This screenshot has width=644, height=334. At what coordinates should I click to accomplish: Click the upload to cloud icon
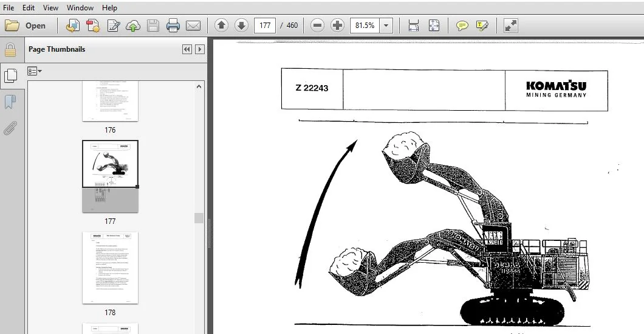click(x=133, y=26)
